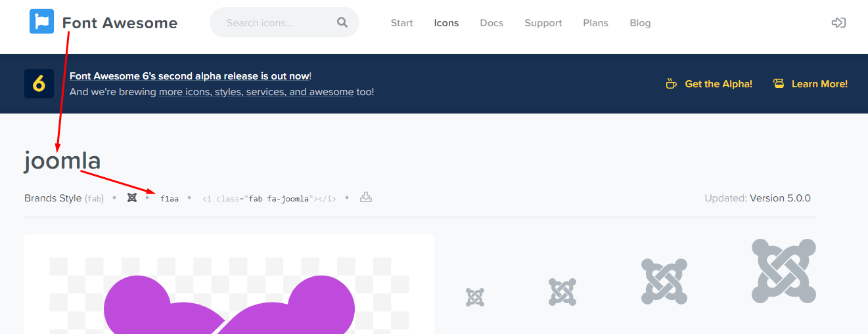Select the largest joomla preview icon
Screen dimensions: 868x334
[x=784, y=271]
